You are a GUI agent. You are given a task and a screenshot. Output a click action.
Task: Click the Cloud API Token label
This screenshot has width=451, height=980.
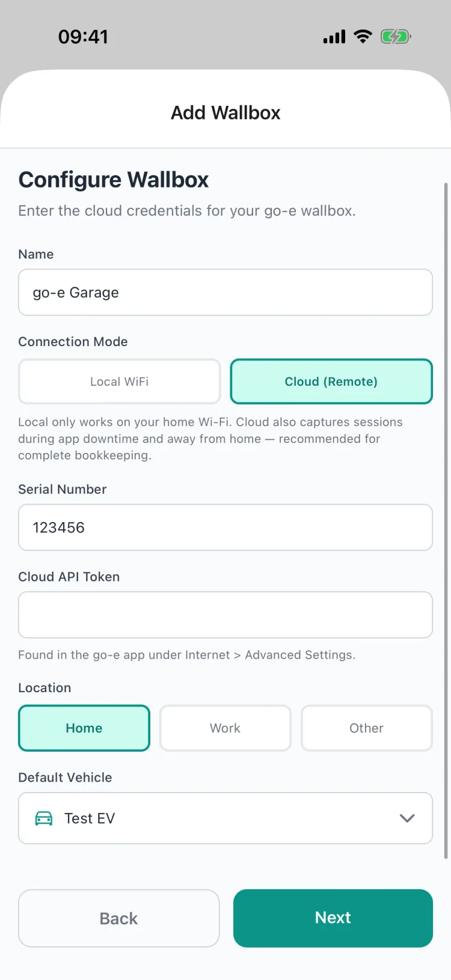[x=69, y=577]
